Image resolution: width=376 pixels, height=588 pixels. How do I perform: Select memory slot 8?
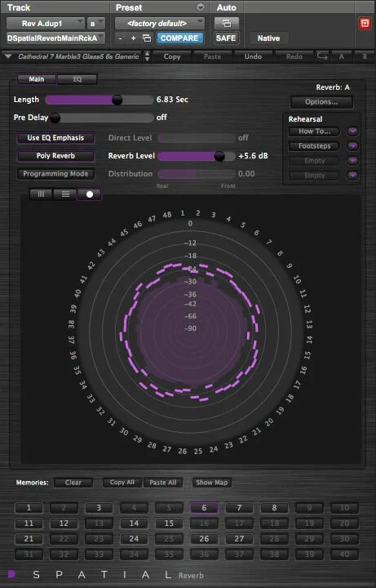274,508
